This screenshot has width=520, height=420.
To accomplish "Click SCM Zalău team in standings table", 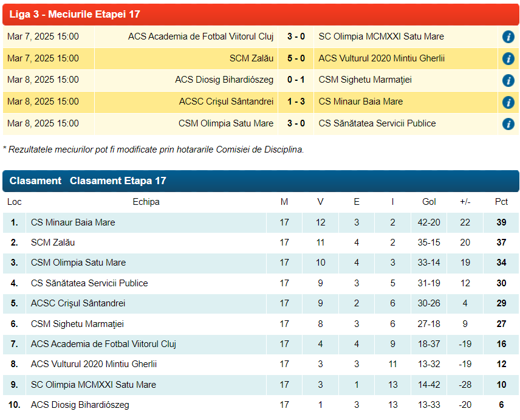I will point(53,243).
